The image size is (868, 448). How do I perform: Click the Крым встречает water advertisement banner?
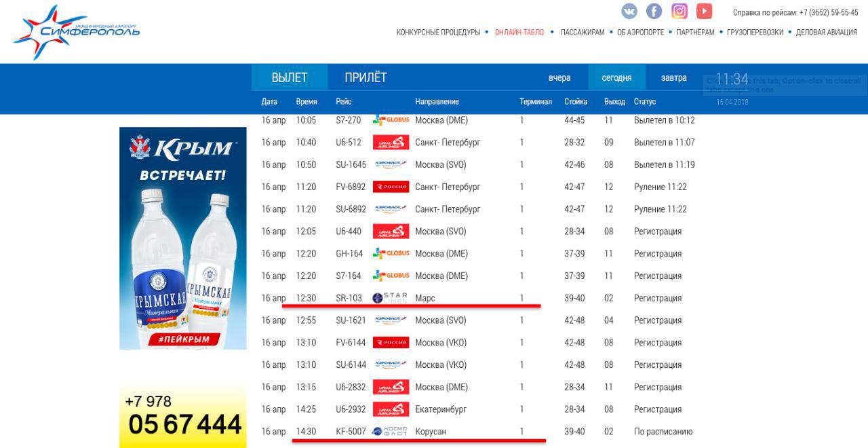(x=183, y=238)
